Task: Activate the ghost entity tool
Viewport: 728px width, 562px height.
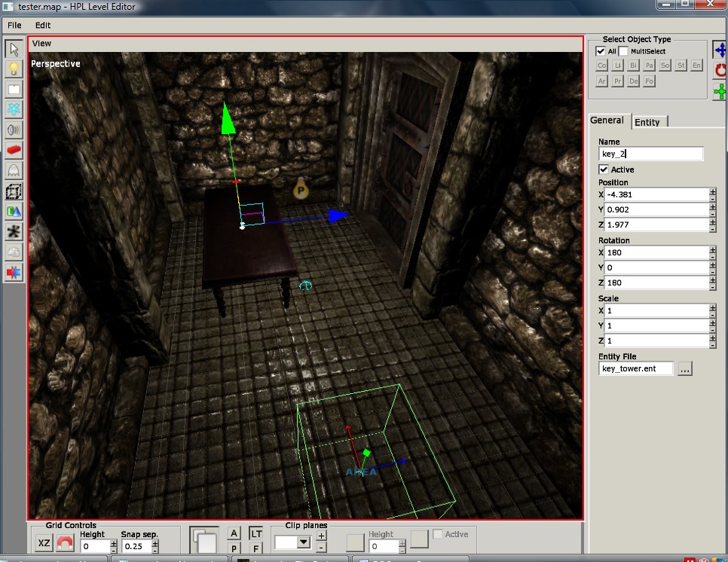Action: point(14,171)
